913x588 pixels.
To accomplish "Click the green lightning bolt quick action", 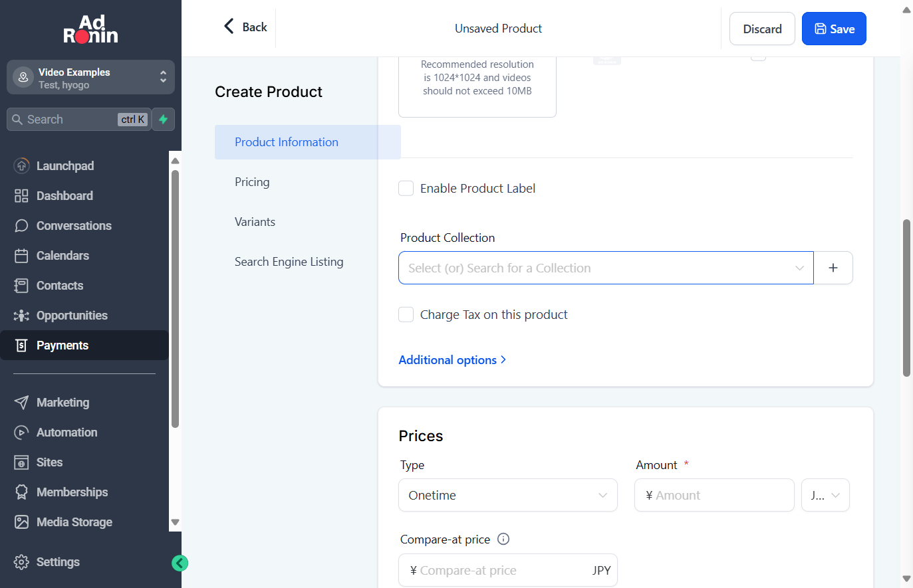I will point(163,119).
